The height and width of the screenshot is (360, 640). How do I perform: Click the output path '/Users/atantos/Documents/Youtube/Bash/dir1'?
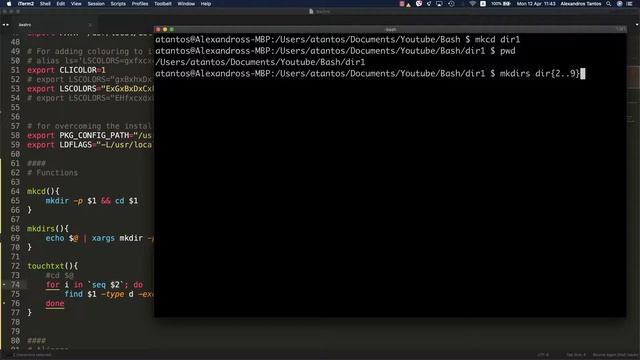click(260, 62)
